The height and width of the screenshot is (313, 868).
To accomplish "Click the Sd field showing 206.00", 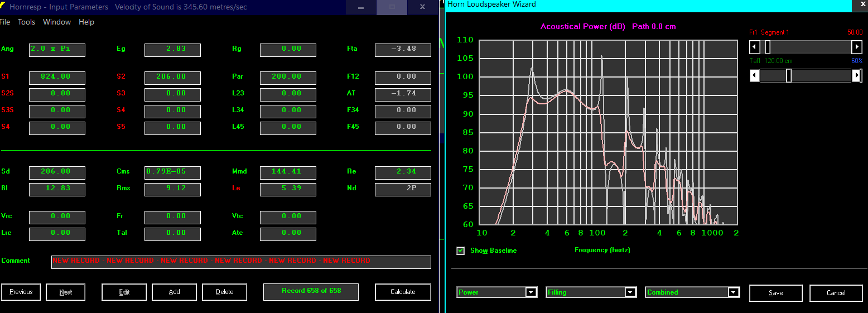I will [57, 172].
